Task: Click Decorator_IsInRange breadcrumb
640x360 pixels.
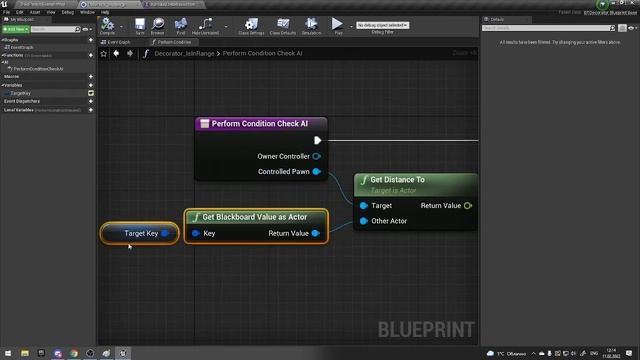Action: pos(184,53)
